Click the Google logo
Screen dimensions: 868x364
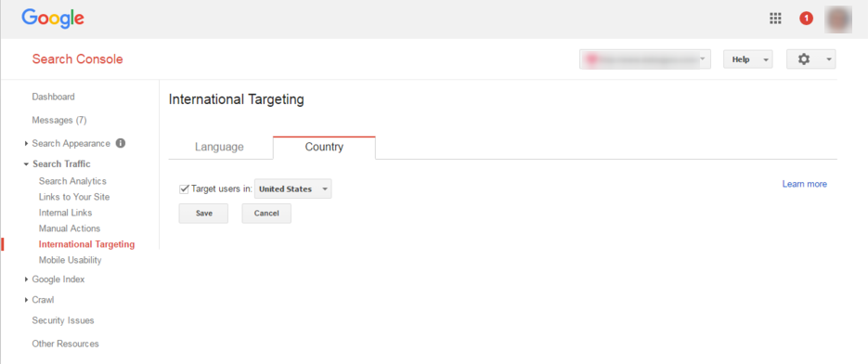tap(53, 19)
